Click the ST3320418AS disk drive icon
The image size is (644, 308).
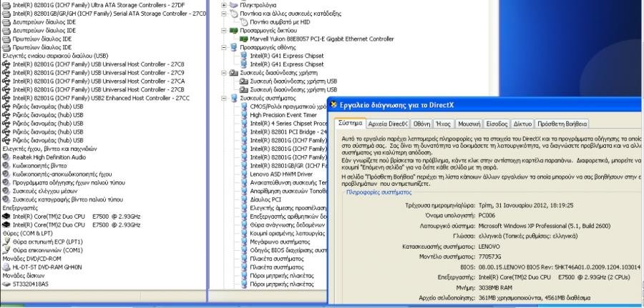pos(6,284)
